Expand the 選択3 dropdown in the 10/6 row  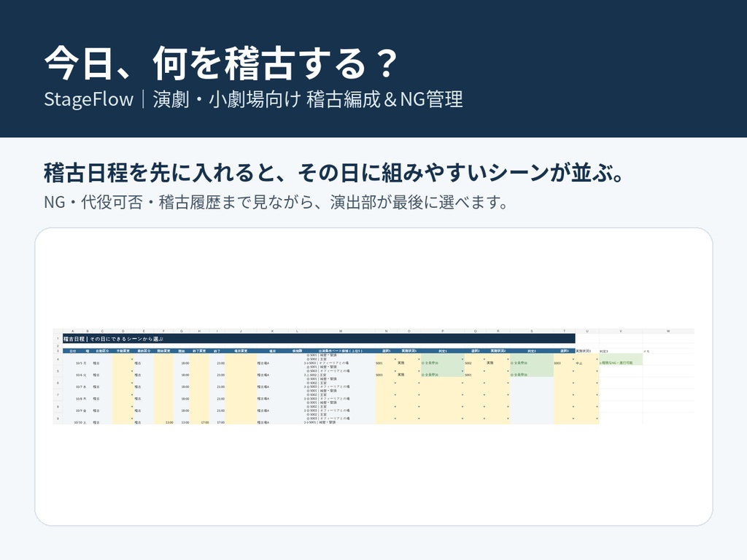pyautogui.click(x=573, y=371)
